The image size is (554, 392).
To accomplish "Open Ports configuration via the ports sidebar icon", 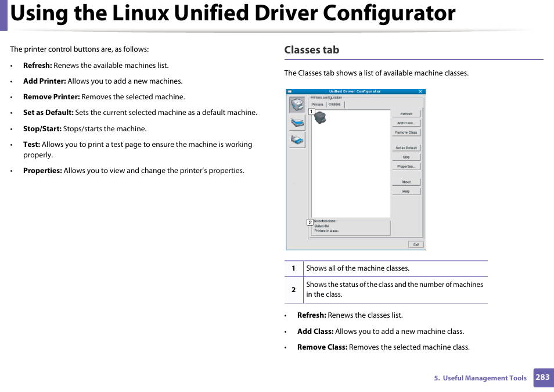I will coord(297,140).
